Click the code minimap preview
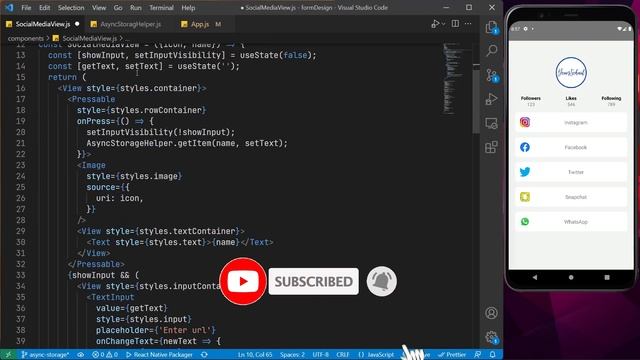This screenshot has width=640, height=360. pos(453,78)
